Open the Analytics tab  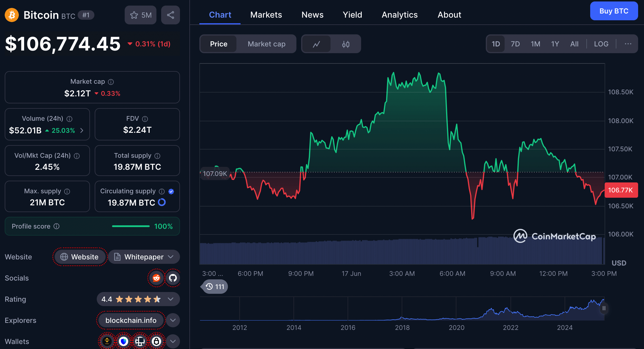click(399, 15)
